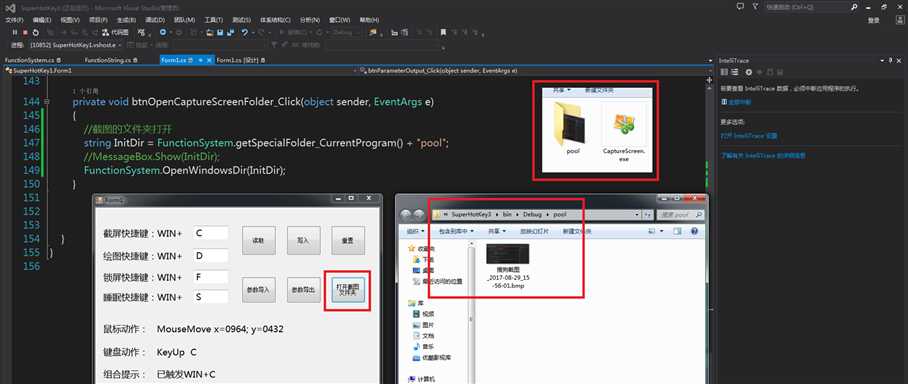Viewport: 908px width, 384px height.
Task: Restart the debug session icon
Action: 35,32
